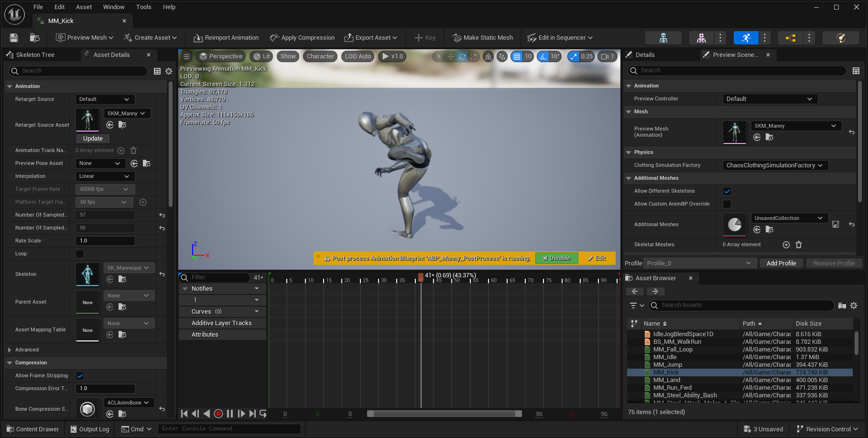Image resolution: width=868 pixels, height=438 pixels.
Task: Activate the translate gizmo in viewport
Action: pos(450,56)
